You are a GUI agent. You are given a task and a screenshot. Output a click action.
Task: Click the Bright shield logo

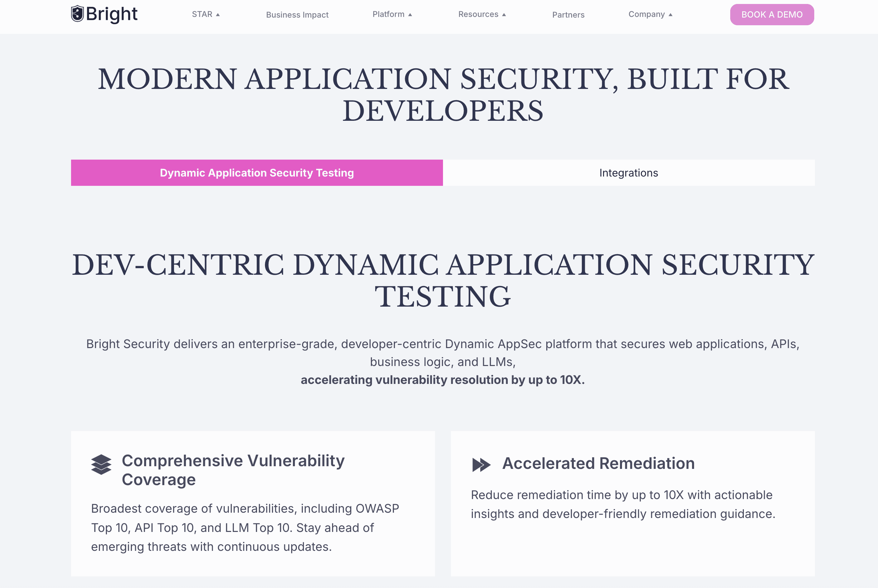pyautogui.click(x=77, y=14)
